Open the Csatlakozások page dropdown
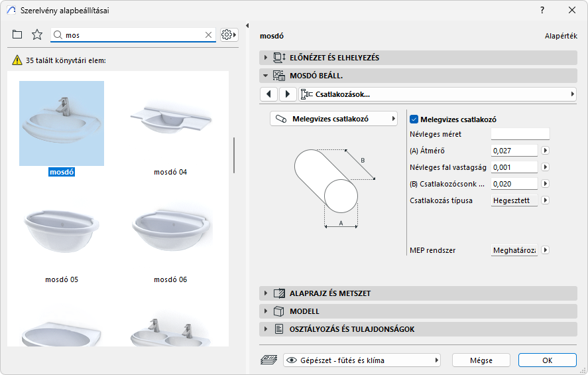 point(438,94)
